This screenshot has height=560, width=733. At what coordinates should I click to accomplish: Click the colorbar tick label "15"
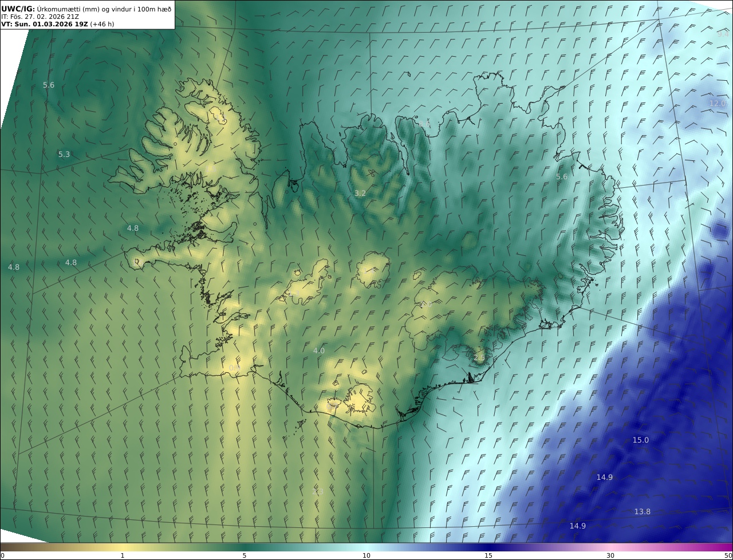pos(488,555)
